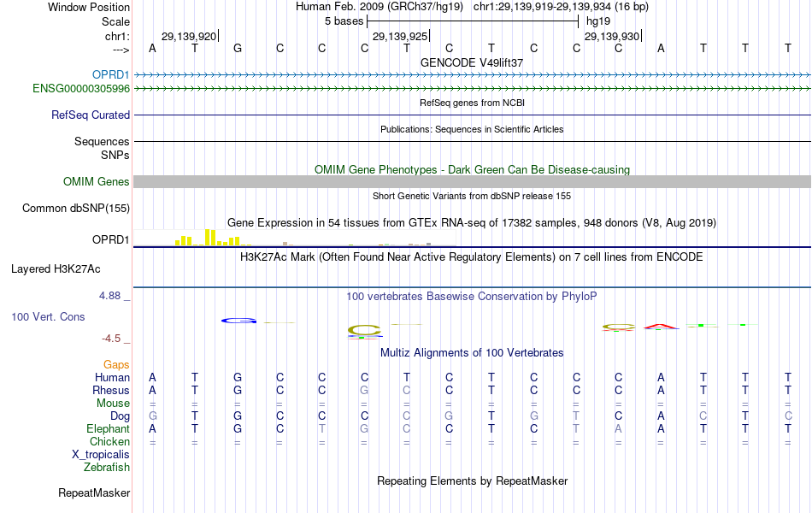Image resolution: width=812 pixels, height=513 pixels.
Task: Click the Basewise Conservation by PhyloP title
Action: pos(472,297)
